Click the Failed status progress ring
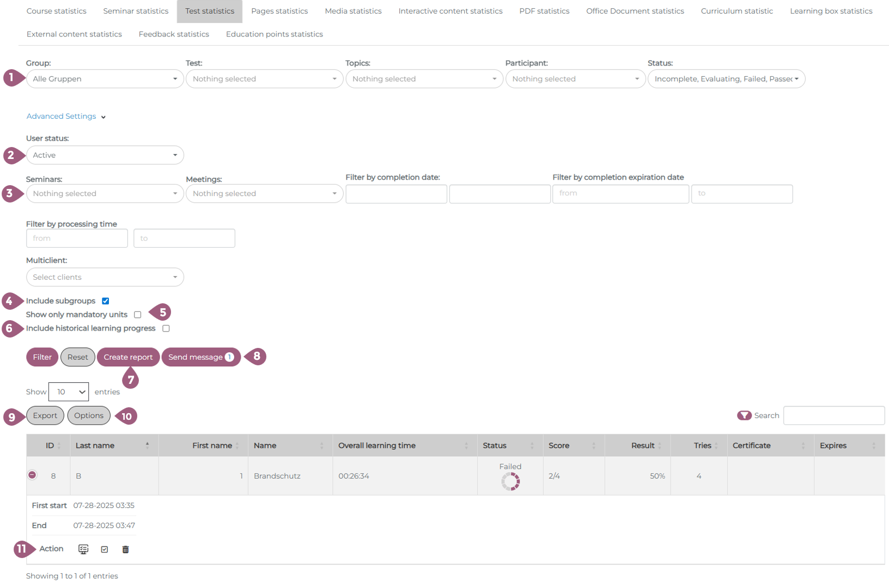 coord(510,481)
